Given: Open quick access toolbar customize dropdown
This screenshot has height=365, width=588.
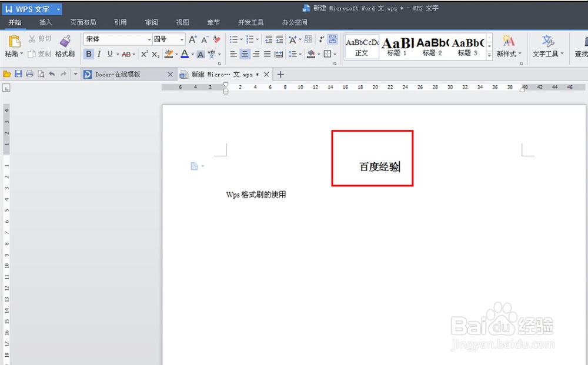Looking at the screenshot, I should tap(75, 74).
